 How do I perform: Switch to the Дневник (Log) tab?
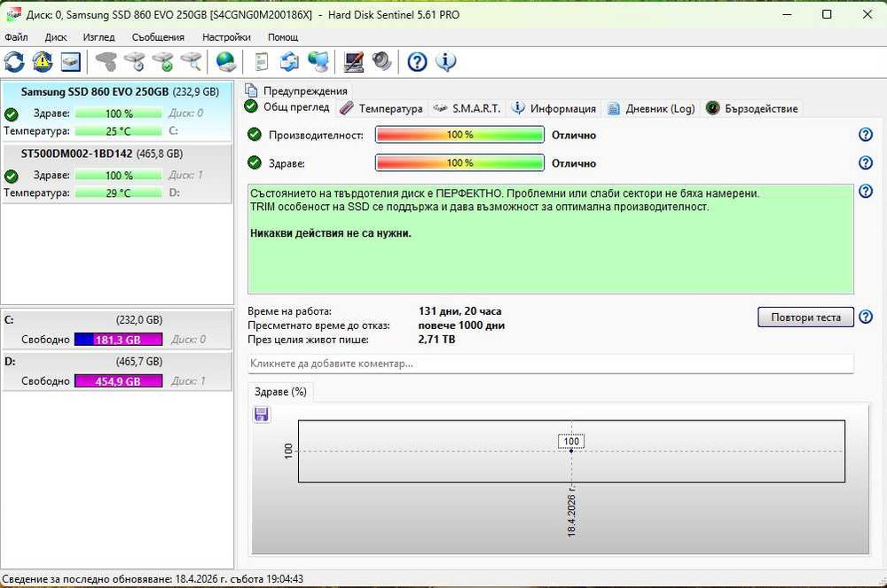tap(651, 108)
